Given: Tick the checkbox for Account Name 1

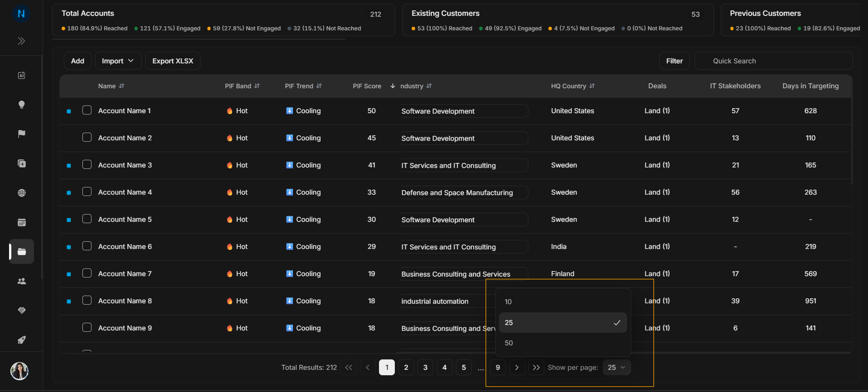Looking at the screenshot, I should pos(87,110).
